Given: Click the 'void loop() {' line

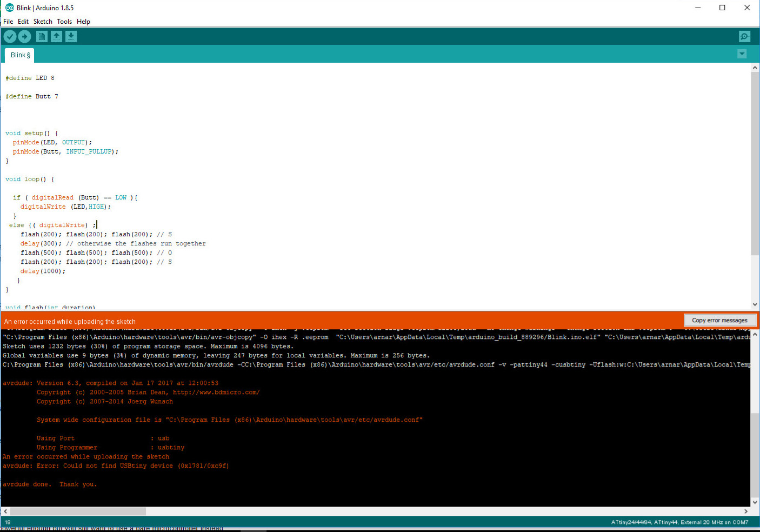Looking at the screenshot, I should pos(30,179).
